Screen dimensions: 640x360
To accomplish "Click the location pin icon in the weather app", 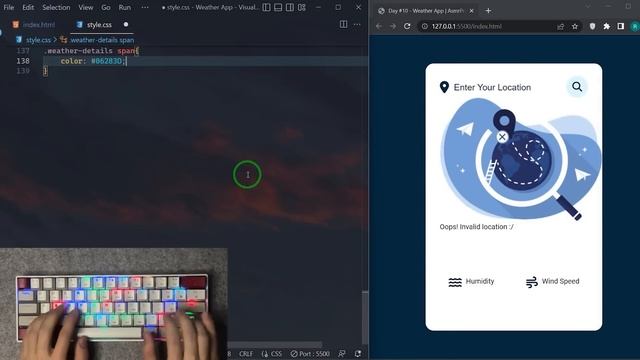I will pyautogui.click(x=444, y=87).
